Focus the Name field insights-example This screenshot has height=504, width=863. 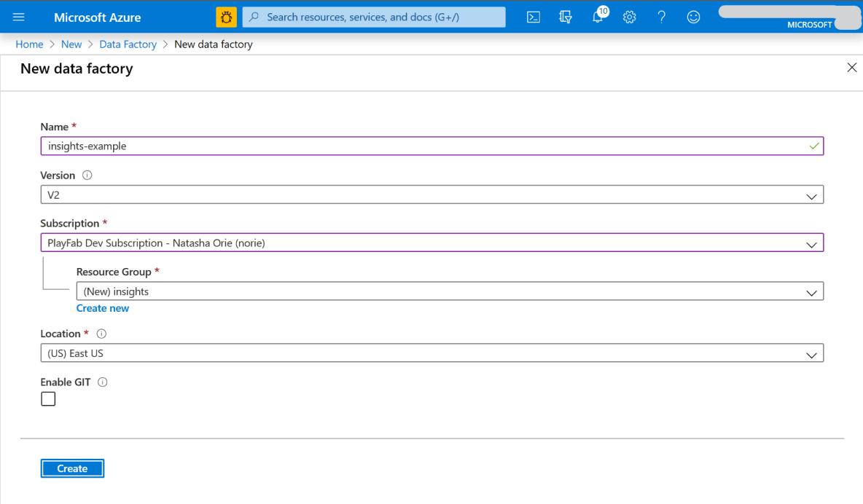[432, 146]
